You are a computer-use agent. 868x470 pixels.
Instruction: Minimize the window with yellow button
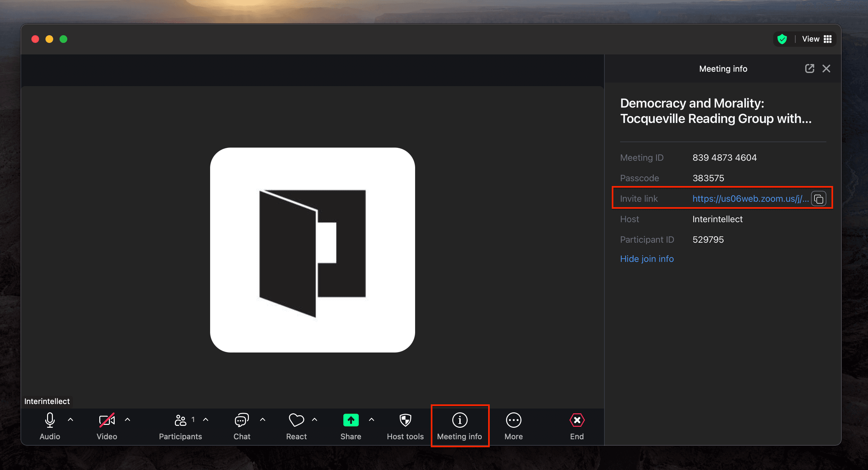49,39
